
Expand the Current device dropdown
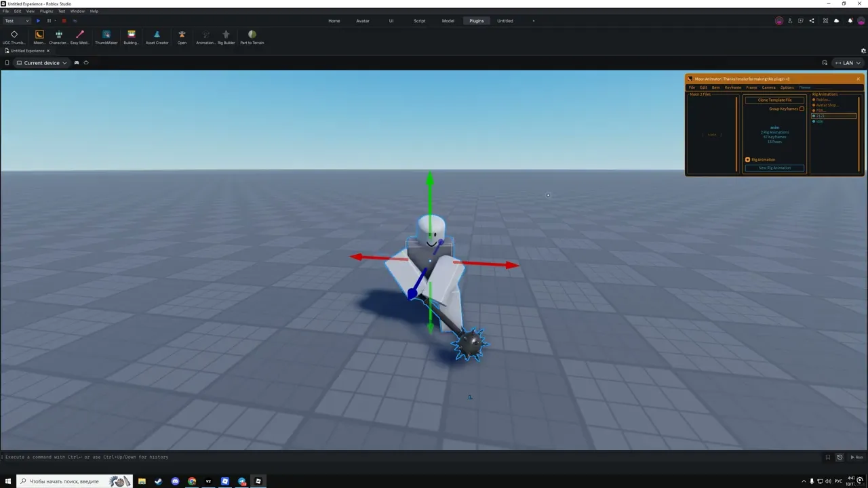pos(42,63)
